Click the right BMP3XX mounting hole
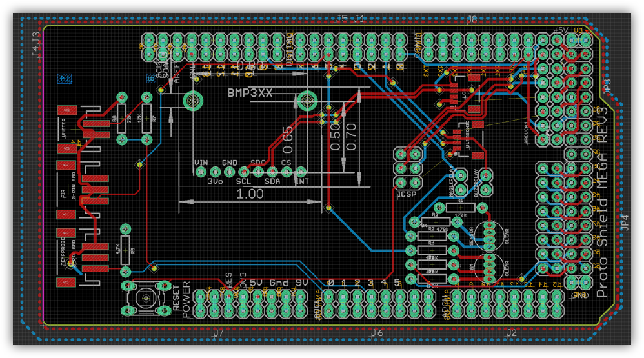This screenshot has height=358, width=644. click(307, 100)
